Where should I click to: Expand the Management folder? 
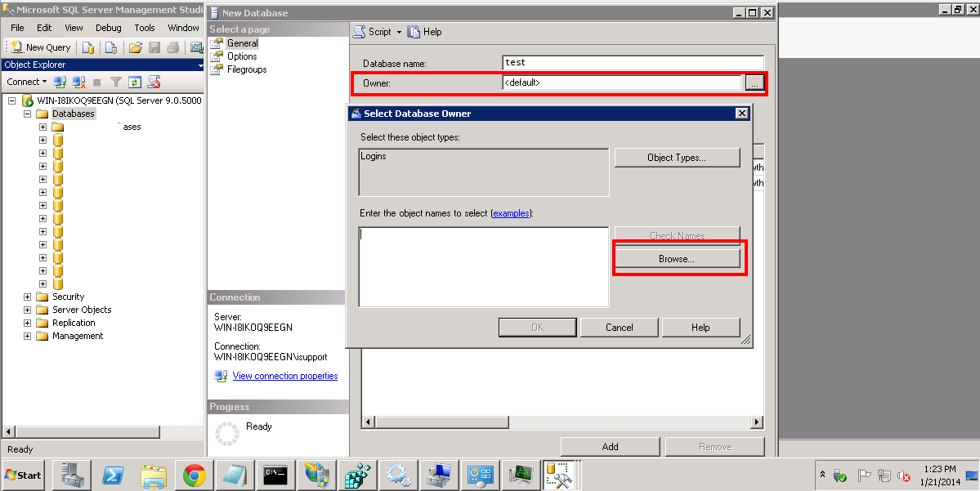pos(28,336)
